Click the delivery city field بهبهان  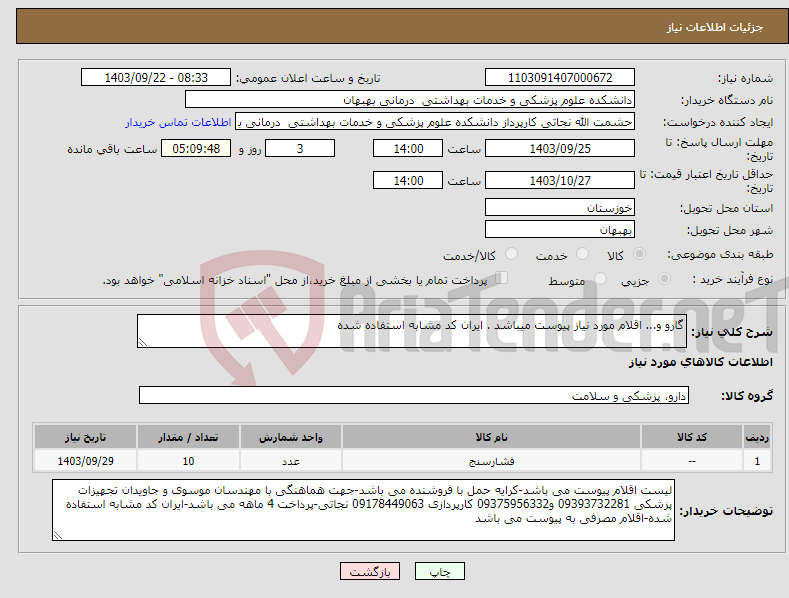560,230
